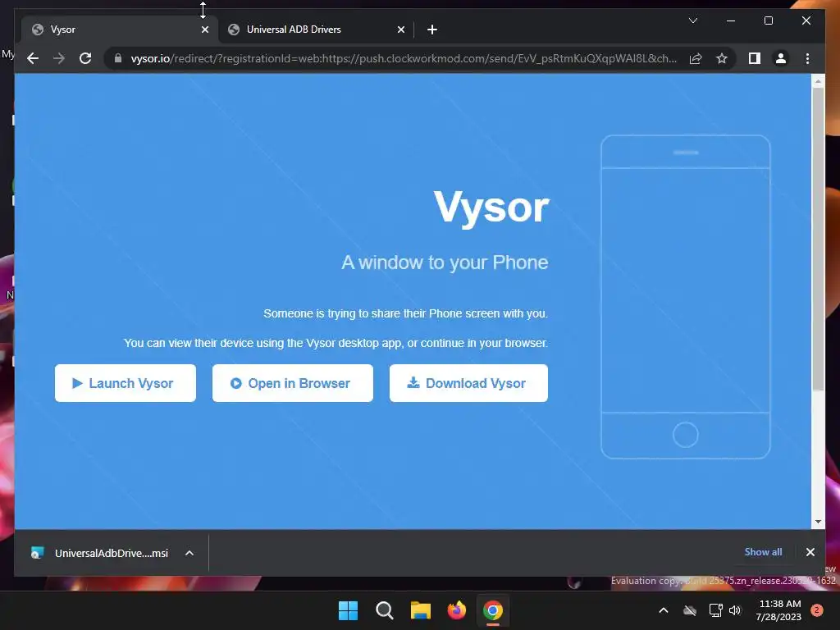Image resolution: width=840 pixels, height=630 pixels.
Task: Open File Explorer from taskbar
Action: [421, 610]
